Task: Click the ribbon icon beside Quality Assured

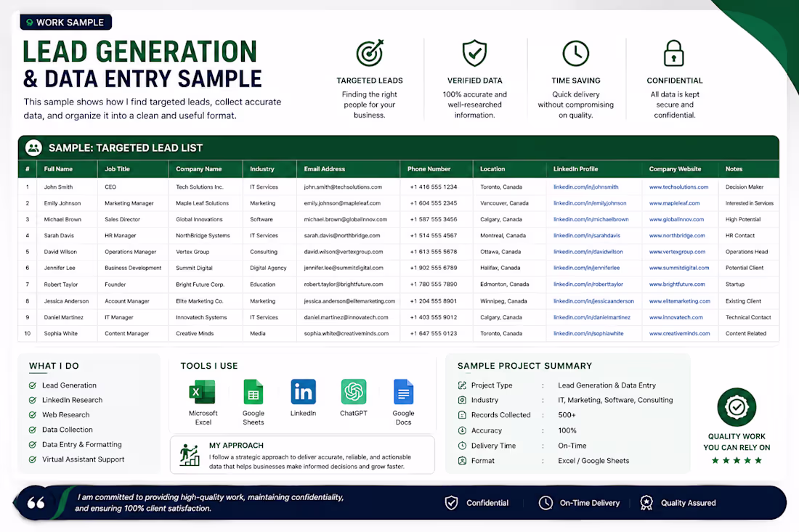Action: (646, 503)
